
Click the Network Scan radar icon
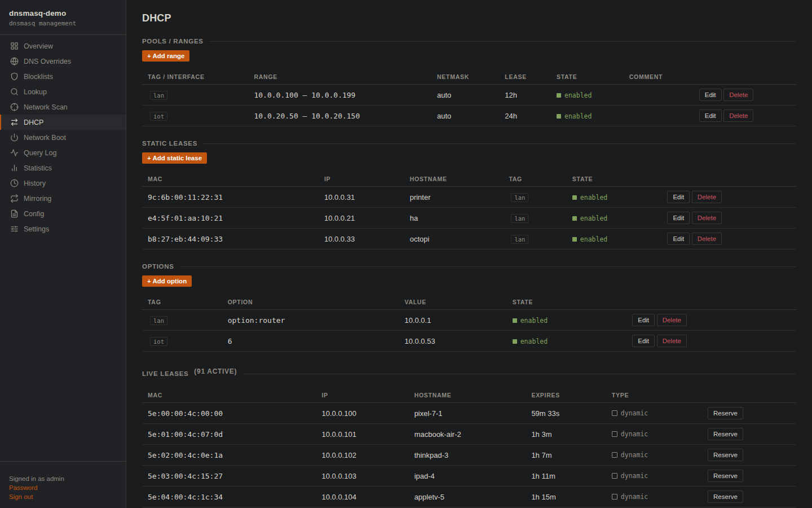pyautogui.click(x=14, y=107)
